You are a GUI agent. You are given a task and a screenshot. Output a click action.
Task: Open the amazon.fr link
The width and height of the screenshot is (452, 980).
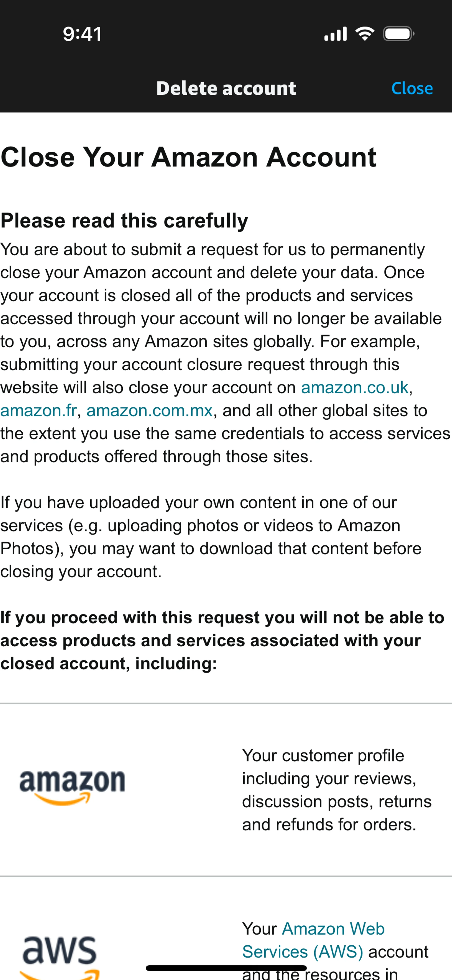tap(38, 410)
